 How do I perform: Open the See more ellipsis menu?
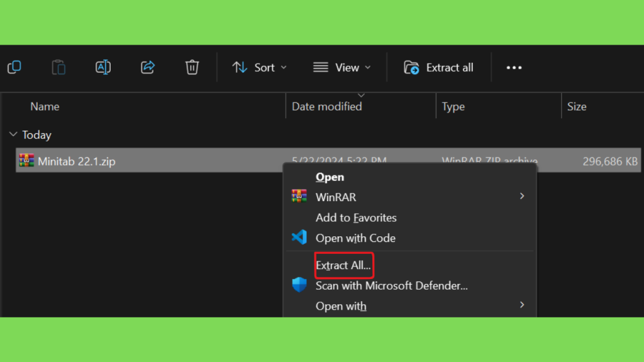(x=514, y=67)
